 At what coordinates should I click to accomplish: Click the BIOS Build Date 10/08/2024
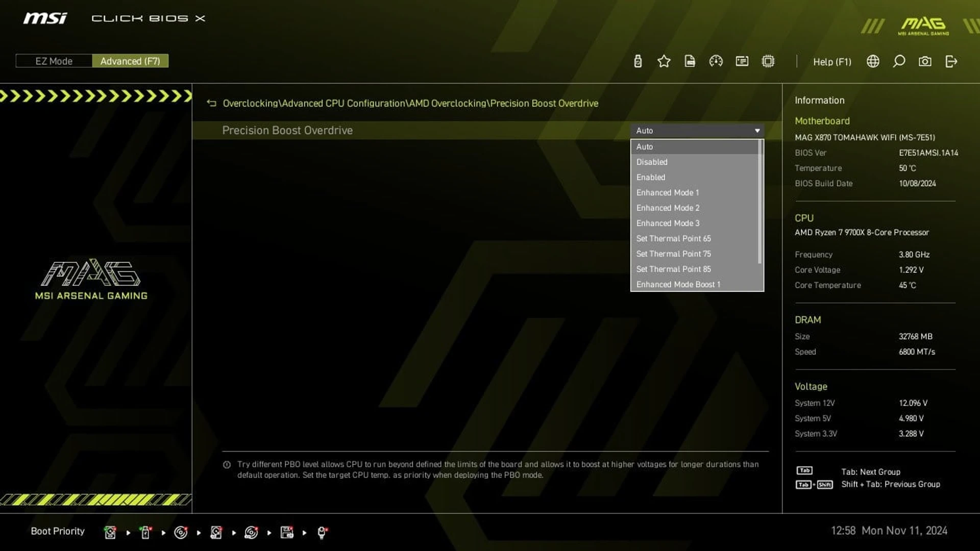(917, 183)
